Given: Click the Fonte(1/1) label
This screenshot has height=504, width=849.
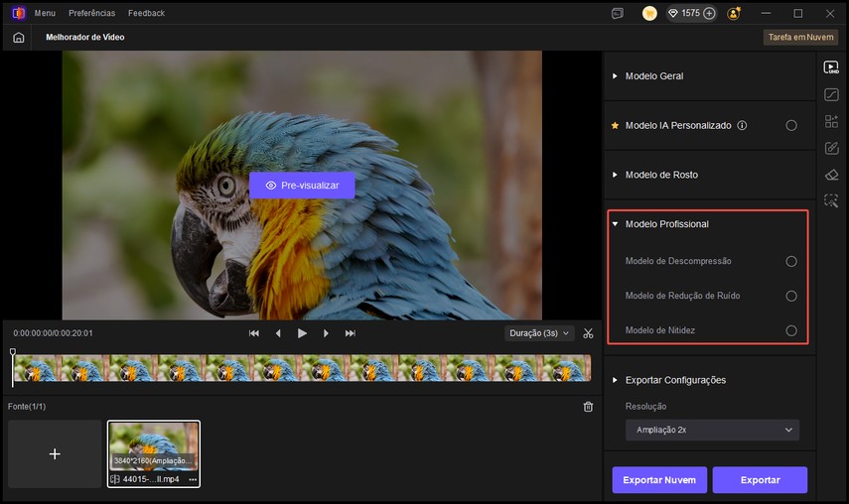Looking at the screenshot, I should coord(27,407).
